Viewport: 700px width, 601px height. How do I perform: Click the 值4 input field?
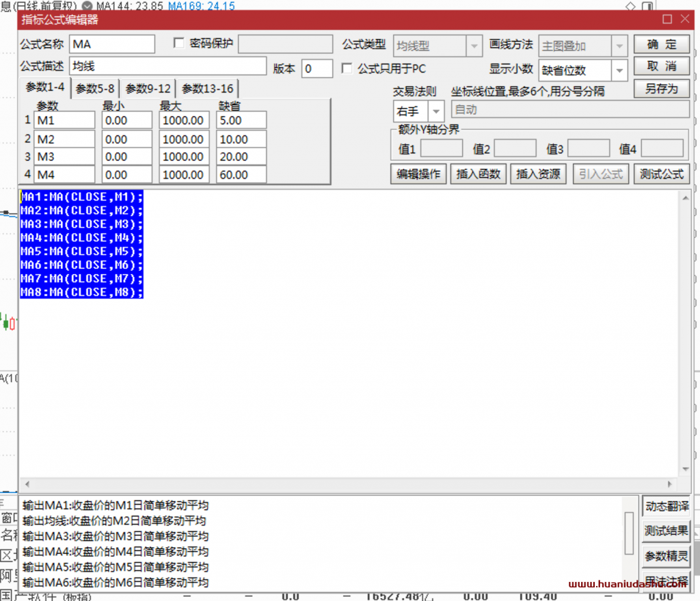pyautogui.click(x=662, y=148)
